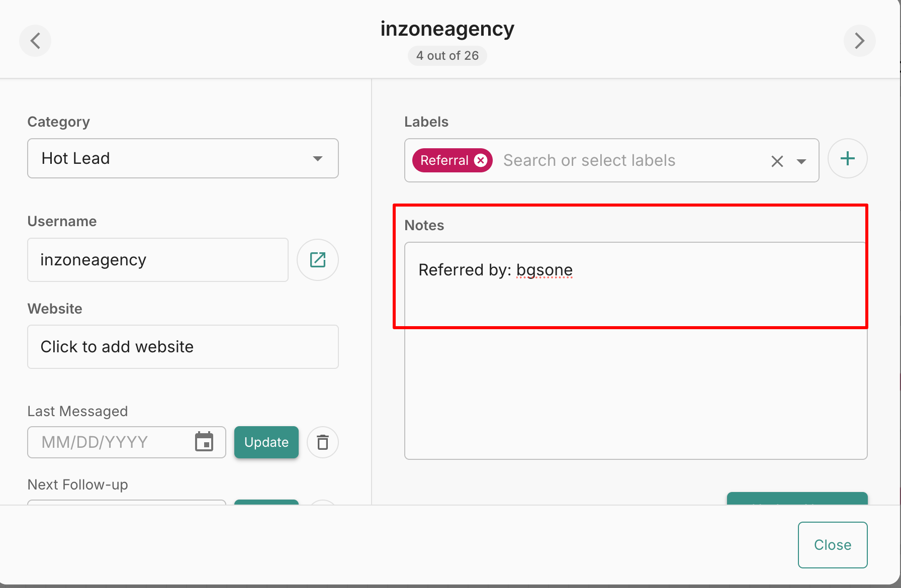Add a new label with plus icon

[x=848, y=159]
